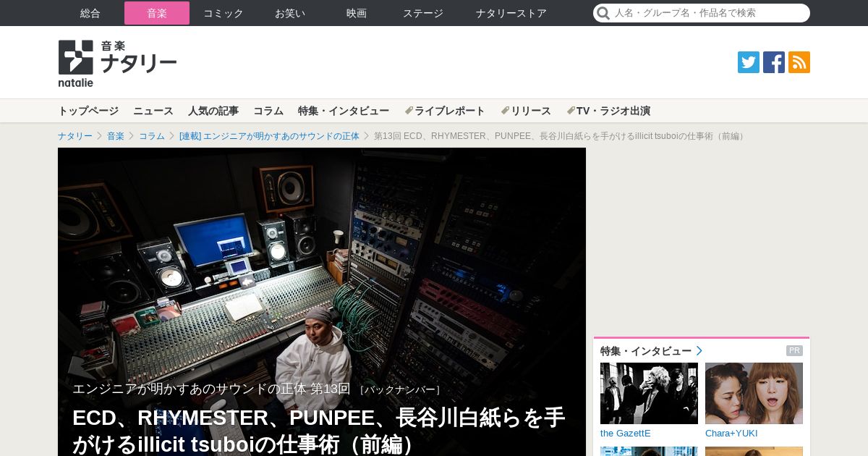This screenshot has width=868, height=456.
Task: Open the Facebook icon link
Action: (774, 62)
